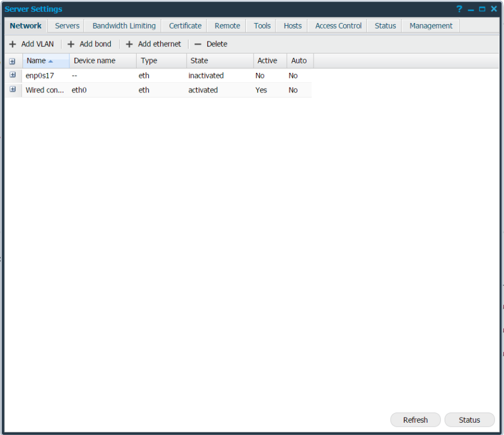Open the Access Control tab
The width and height of the screenshot is (504, 435).
[338, 25]
